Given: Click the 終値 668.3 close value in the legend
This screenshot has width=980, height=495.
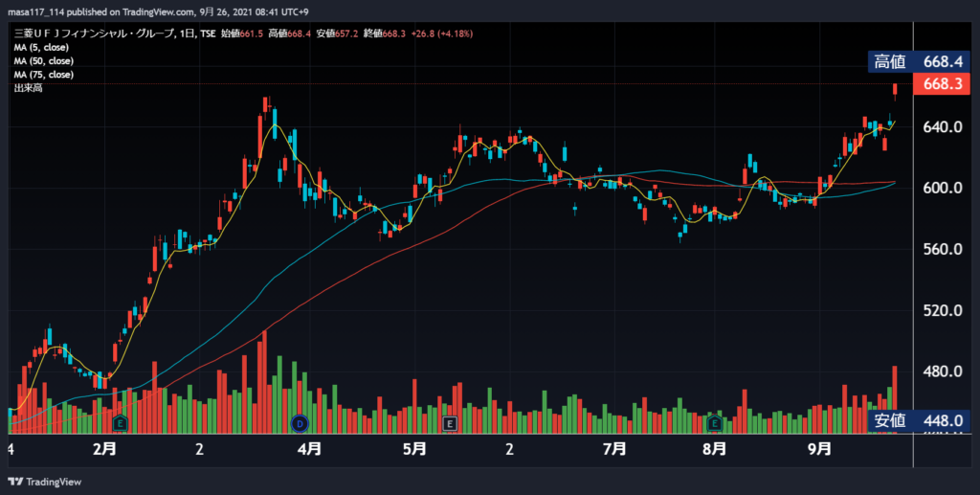Looking at the screenshot, I should [x=385, y=34].
